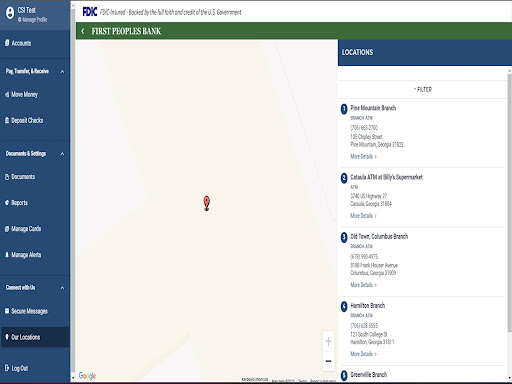512x384 pixels.
Task: Click the Locations list scroll down arrow
Action: [x=509, y=378]
